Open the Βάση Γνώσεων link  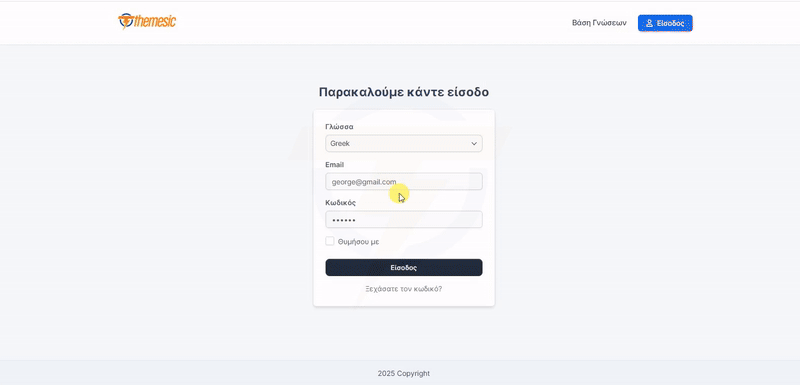[x=599, y=23]
